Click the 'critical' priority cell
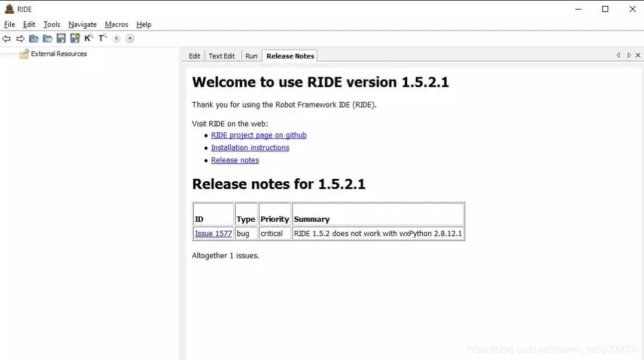Image resolution: width=644 pixels, height=360 pixels. [275, 233]
